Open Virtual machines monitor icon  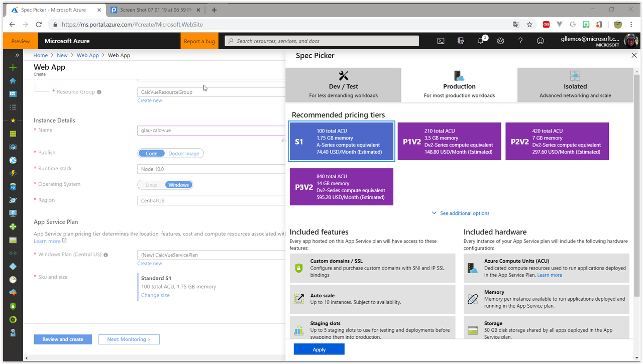13,213
